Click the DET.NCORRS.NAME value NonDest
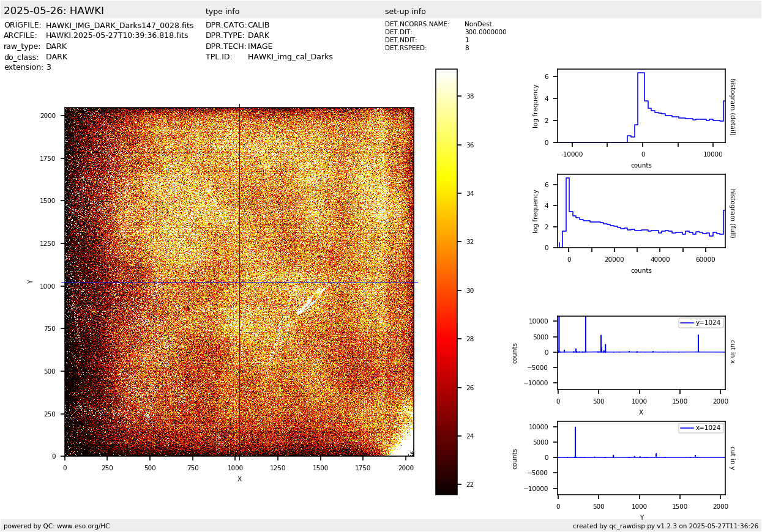 pos(478,24)
